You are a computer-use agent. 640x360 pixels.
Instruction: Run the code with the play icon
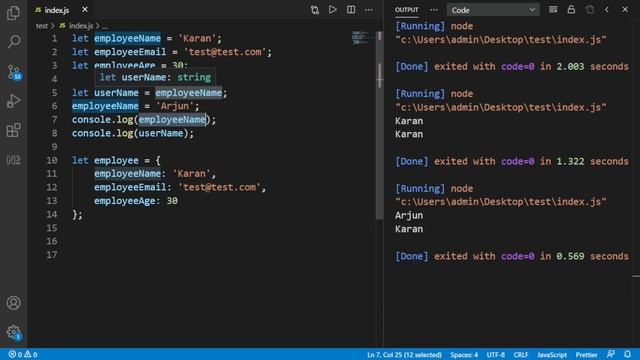click(x=333, y=9)
